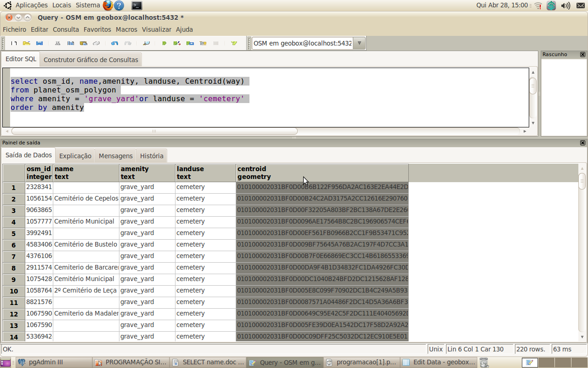Click the osm_id column header
The height and width of the screenshot is (368, 588).
click(x=39, y=173)
